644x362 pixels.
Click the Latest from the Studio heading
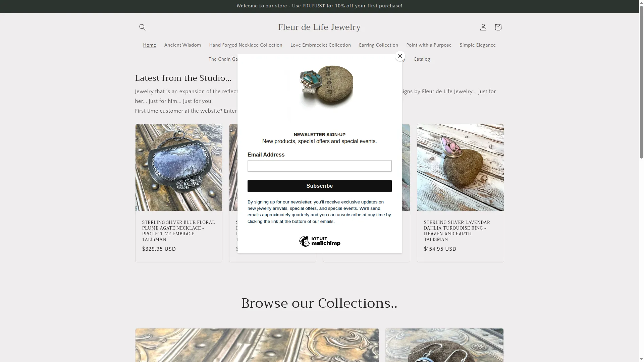183,78
